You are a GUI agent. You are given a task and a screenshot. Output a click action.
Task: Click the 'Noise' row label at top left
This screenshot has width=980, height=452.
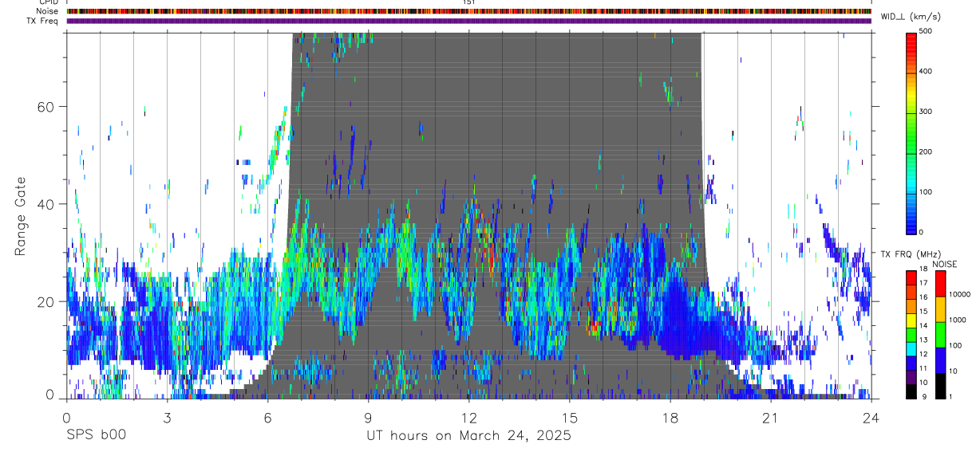[47, 12]
